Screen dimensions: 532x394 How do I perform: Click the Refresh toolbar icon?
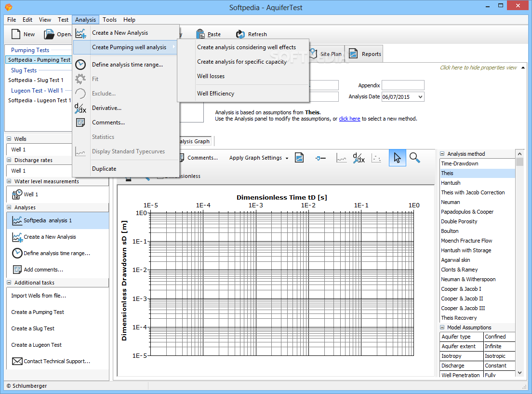[x=240, y=34]
